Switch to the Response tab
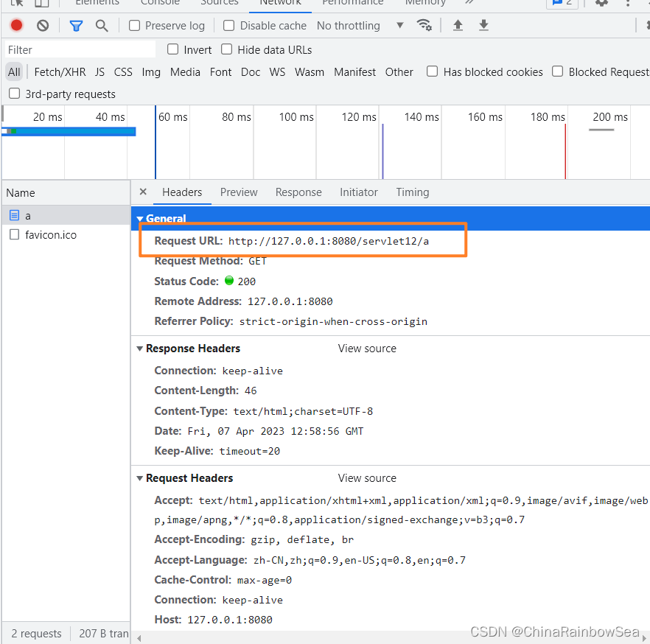Image resolution: width=650 pixels, height=644 pixels. pyautogui.click(x=298, y=192)
